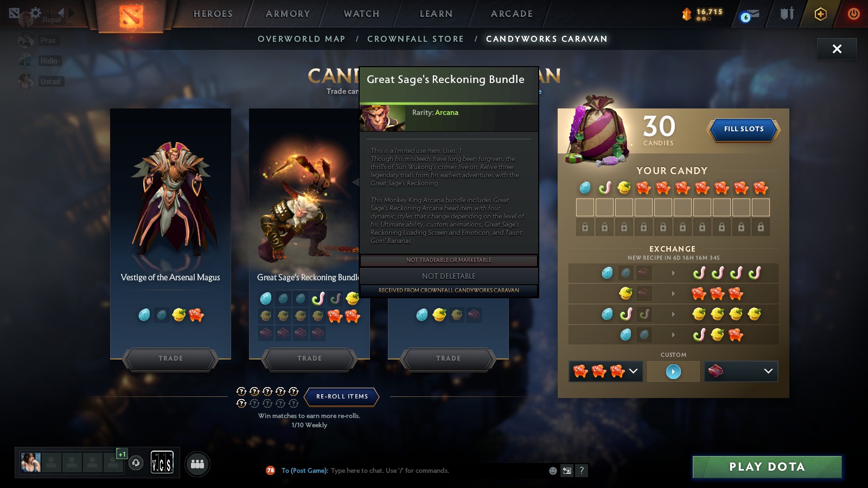Open the mail notifications icon
The height and width of the screenshot is (488, 868).
(750, 15)
